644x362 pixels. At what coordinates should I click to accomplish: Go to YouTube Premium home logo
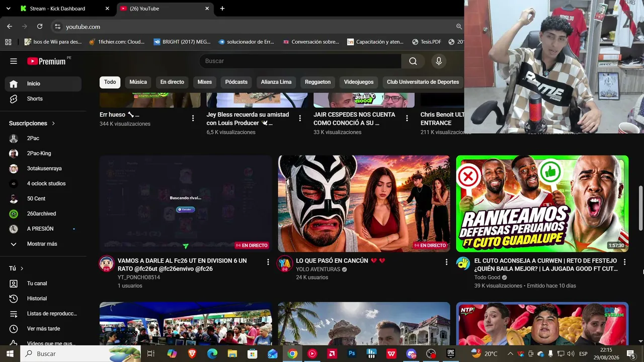pyautogui.click(x=46, y=61)
